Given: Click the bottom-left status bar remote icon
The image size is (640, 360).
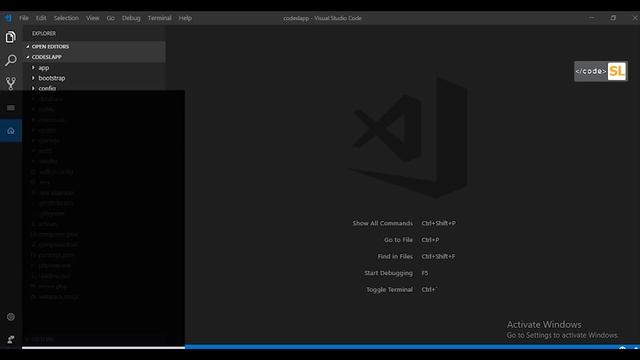Looking at the screenshot, I should coord(11,340).
